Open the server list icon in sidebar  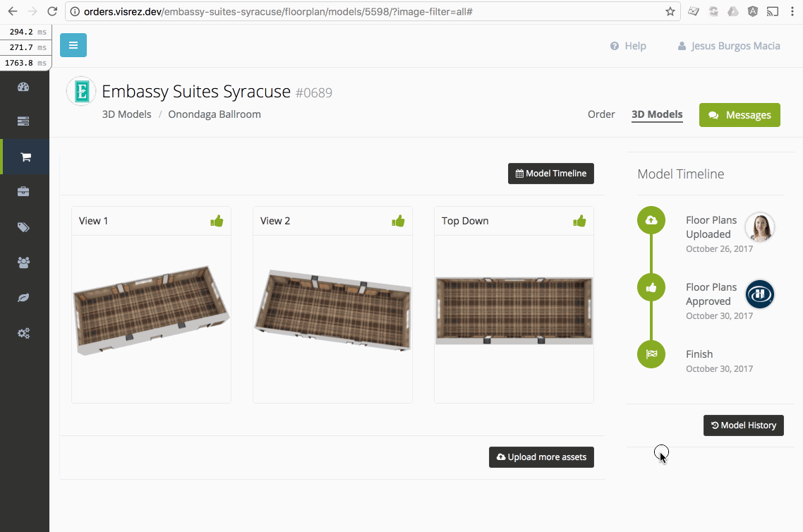(x=23, y=121)
